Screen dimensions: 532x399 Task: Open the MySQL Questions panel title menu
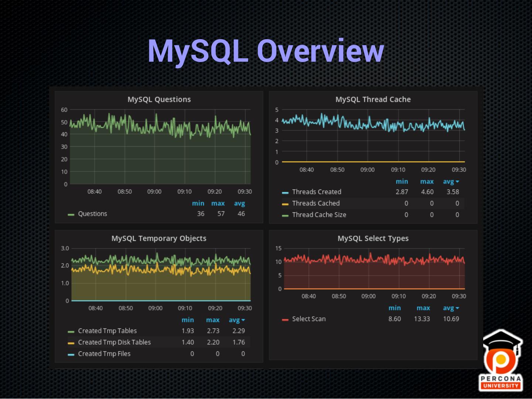[x=159, y=99]
